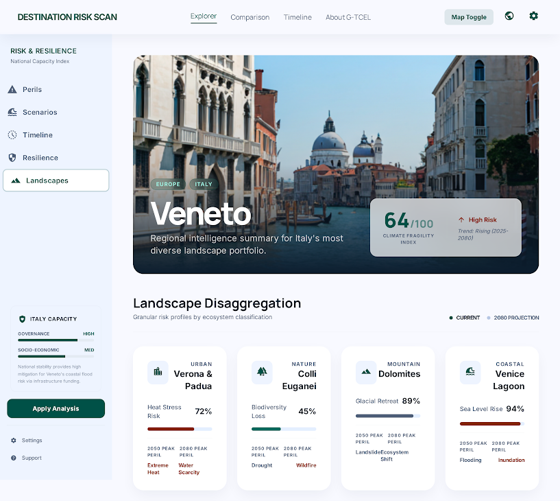The image size is (560, 501).
Task: Open the Dolomites card title
Action: 399,374
